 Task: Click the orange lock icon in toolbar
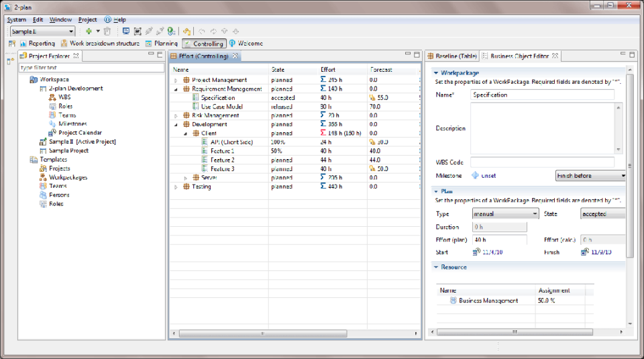point(187,32)
